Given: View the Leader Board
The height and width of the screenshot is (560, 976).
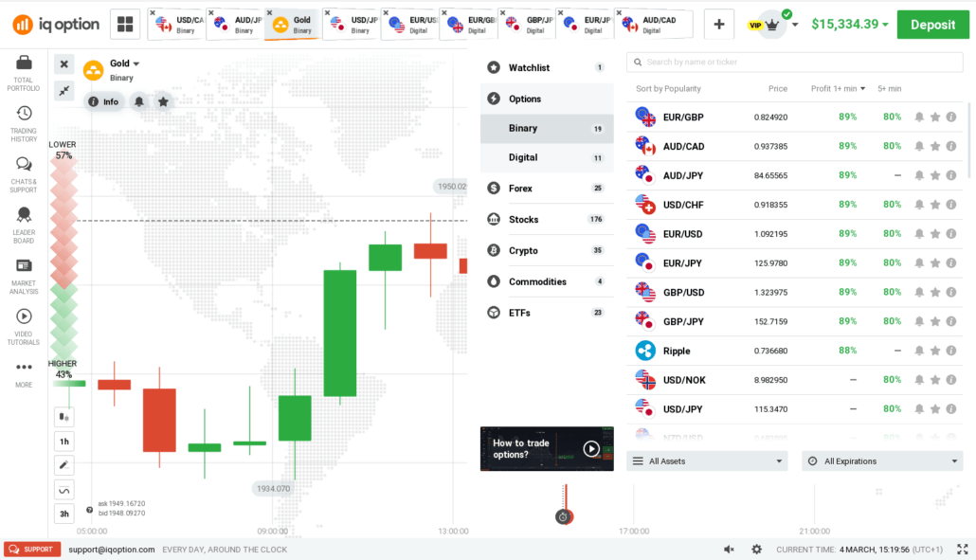Looking at the screenshot, I should 22,223.
